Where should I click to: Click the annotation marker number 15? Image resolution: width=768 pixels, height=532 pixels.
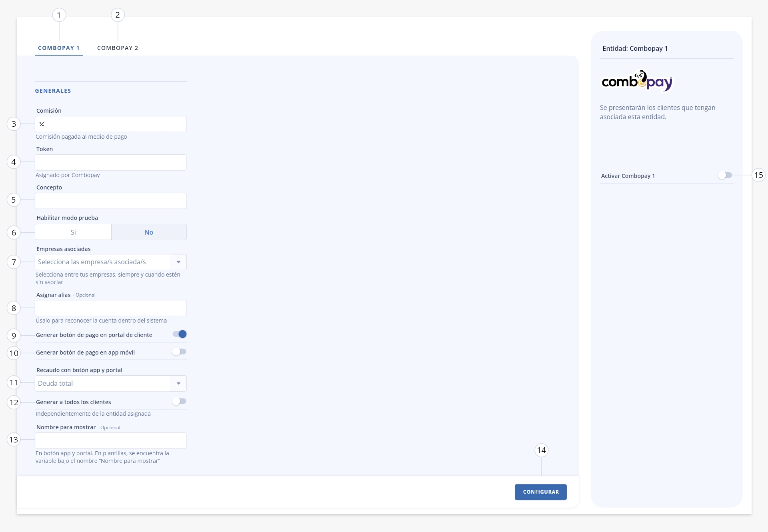coord(758,175)
